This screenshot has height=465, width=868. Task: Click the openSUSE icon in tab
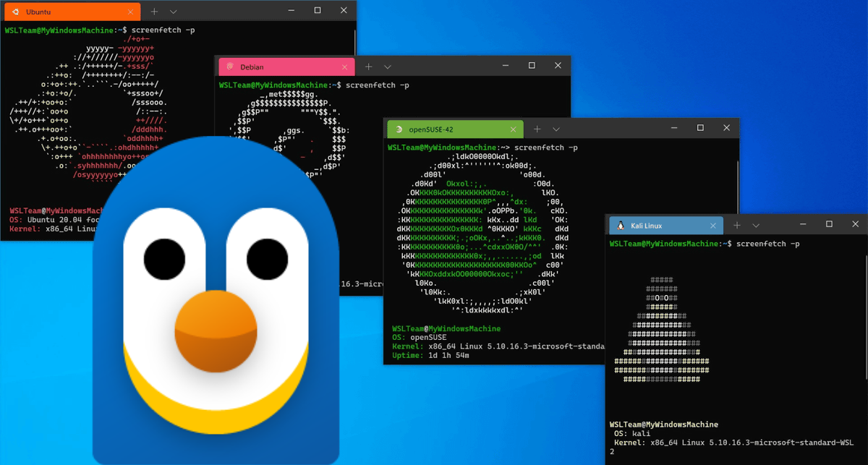pos(399,129)
